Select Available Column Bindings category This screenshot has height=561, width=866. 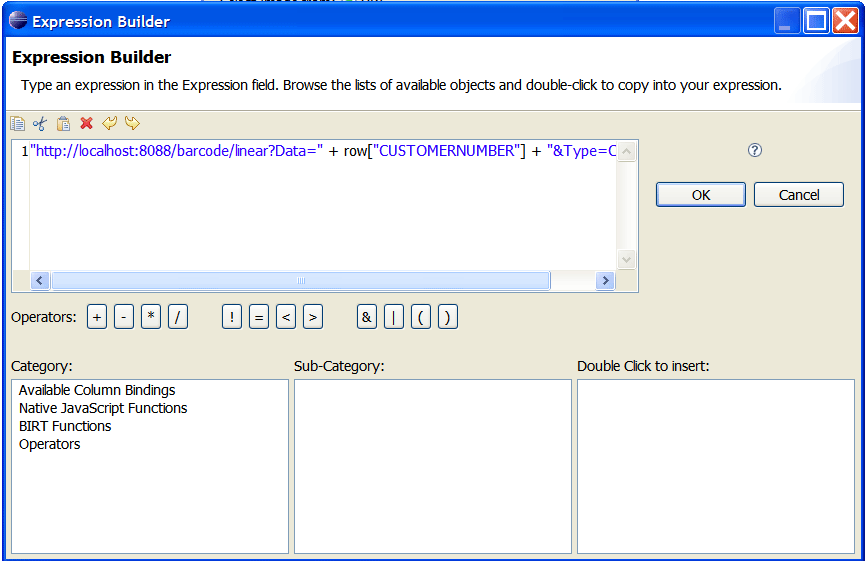(97, 390)
